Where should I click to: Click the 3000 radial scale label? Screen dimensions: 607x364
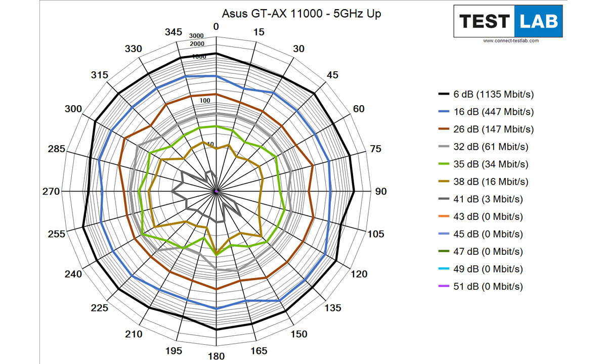click(x=196, y=36)
